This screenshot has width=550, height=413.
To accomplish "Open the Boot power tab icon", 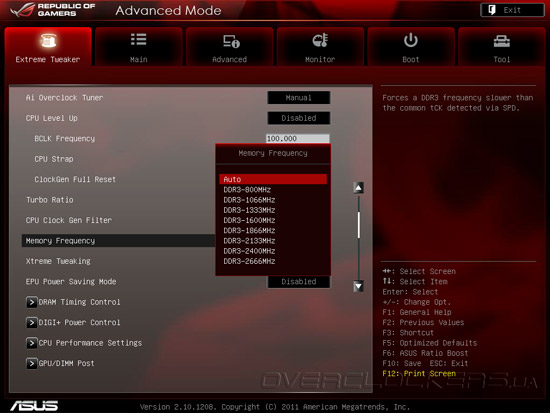I will click(410, 40).
